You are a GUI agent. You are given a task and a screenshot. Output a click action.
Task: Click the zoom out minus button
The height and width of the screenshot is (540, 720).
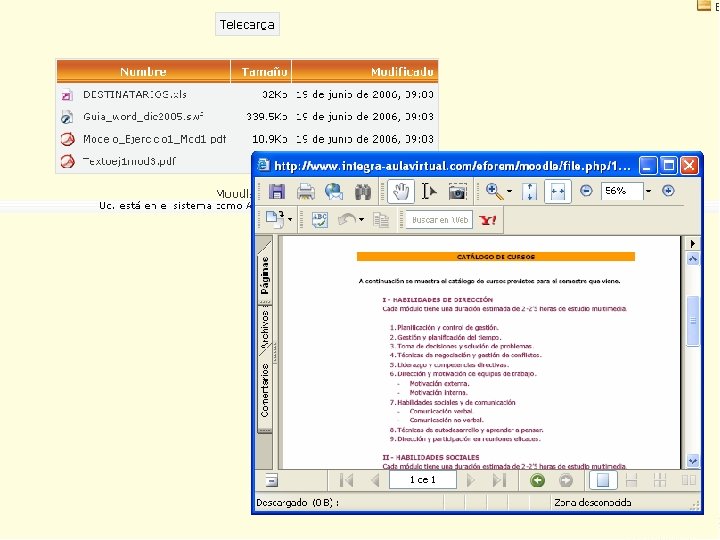[x=586, y=191]
